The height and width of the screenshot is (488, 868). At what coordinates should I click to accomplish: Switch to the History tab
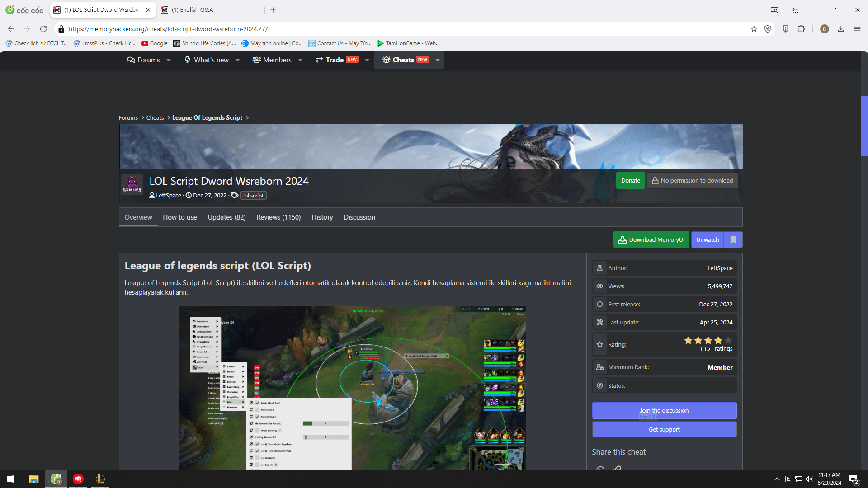pyautogui.click(x=322, y=217)
